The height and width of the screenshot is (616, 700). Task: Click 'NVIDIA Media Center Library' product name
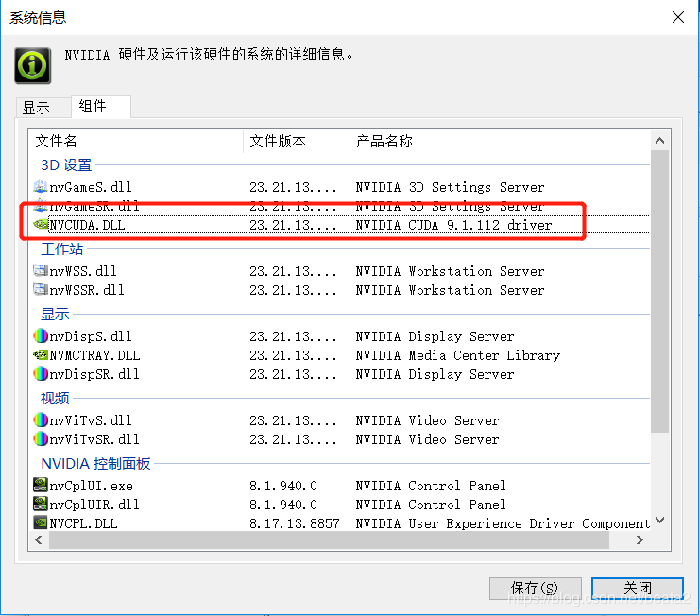point(457,355)
